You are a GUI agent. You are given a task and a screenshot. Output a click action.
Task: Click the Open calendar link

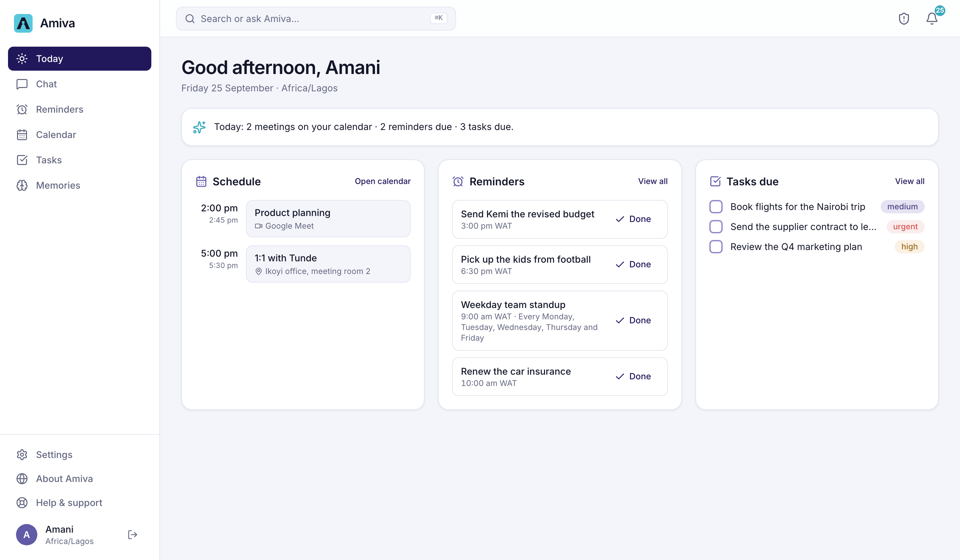click(382, 181)
